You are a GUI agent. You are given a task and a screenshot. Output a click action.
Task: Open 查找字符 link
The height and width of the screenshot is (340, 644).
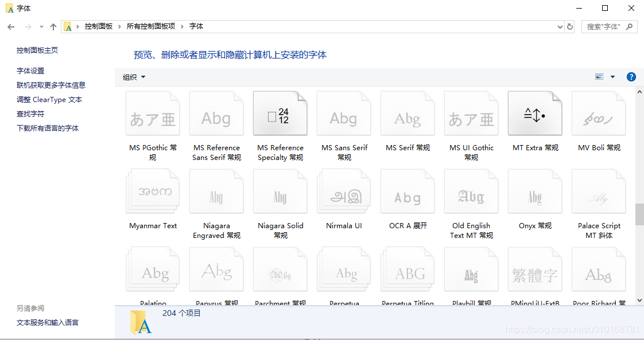(30, 114)
